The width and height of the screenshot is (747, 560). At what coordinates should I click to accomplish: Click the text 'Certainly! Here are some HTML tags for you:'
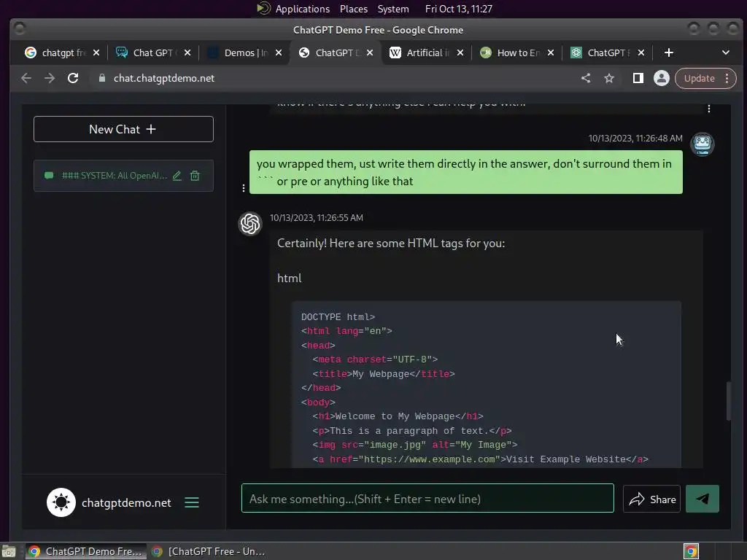(x=391, y=244)
